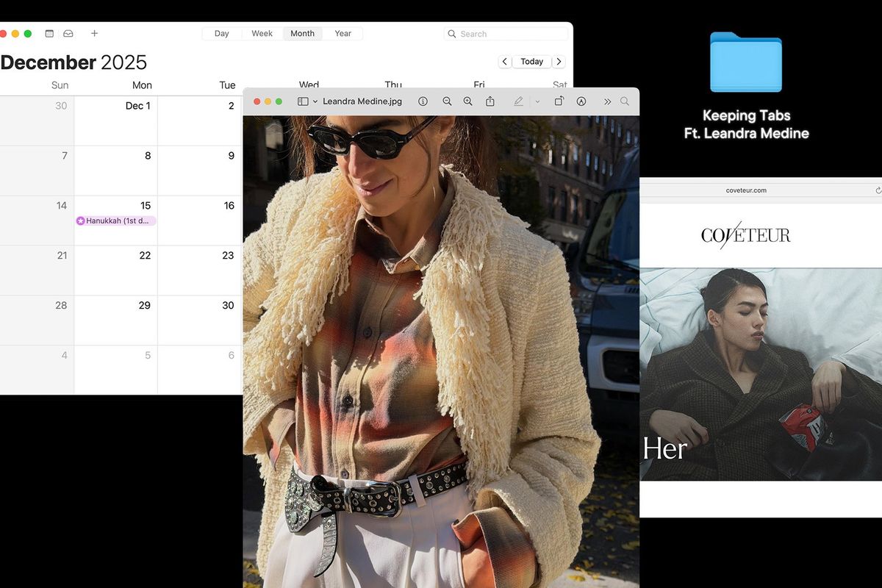Open the sidebar view options dropdown
This screenshot has height=588, width=882.
(316, 101)
